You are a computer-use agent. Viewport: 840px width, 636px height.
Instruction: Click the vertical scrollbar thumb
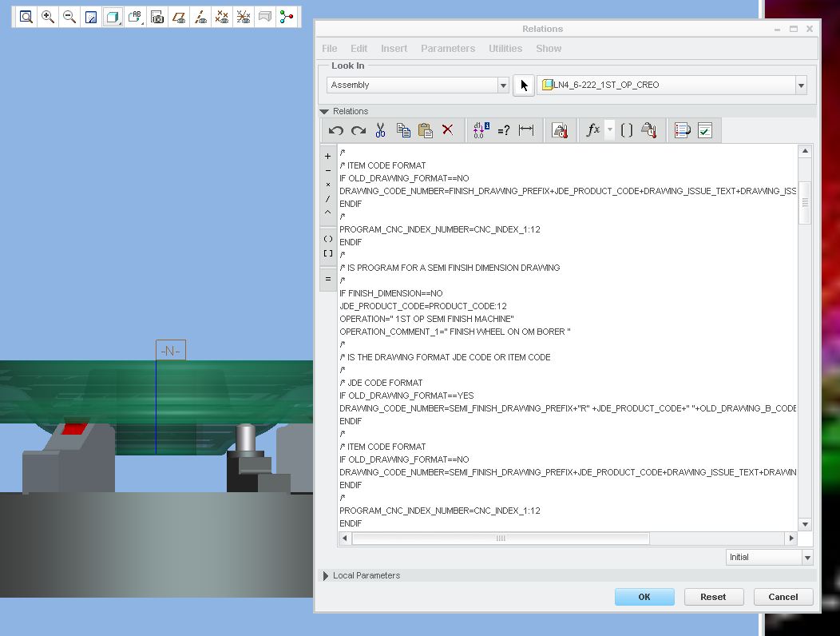pos(805,202)
